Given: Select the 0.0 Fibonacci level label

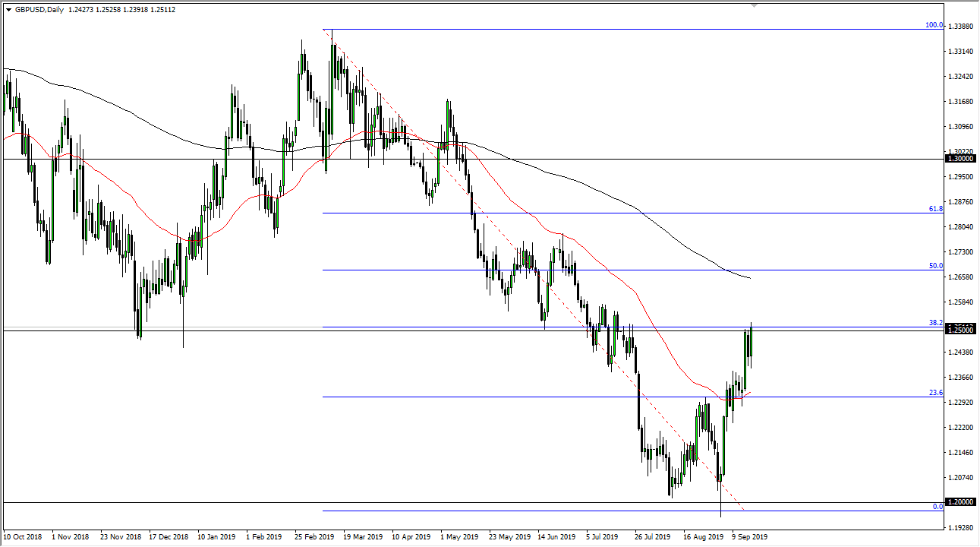Looking at the screenshot, I should 937,506.
